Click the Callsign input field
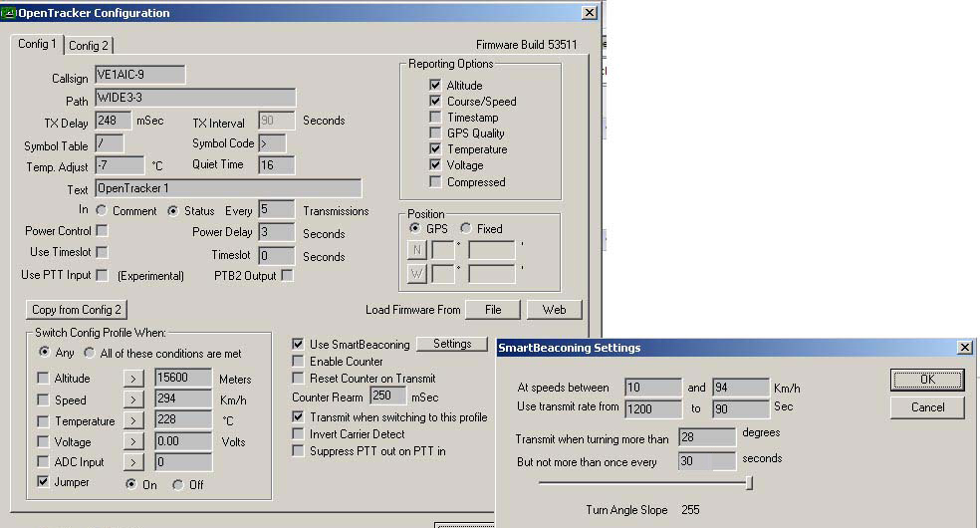Screen dimensions: 980x528 pyautogui.click(x=140, y=75)
